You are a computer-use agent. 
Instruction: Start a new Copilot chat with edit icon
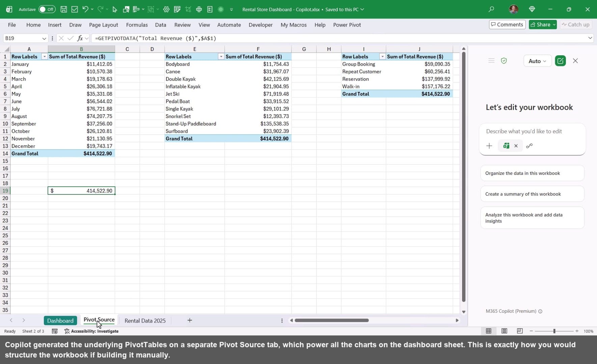coord(560,61)
